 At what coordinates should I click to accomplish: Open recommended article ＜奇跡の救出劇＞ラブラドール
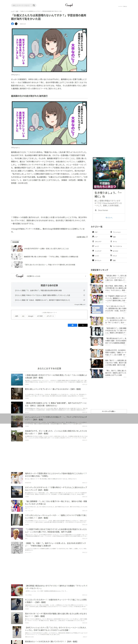pos(49,380)
